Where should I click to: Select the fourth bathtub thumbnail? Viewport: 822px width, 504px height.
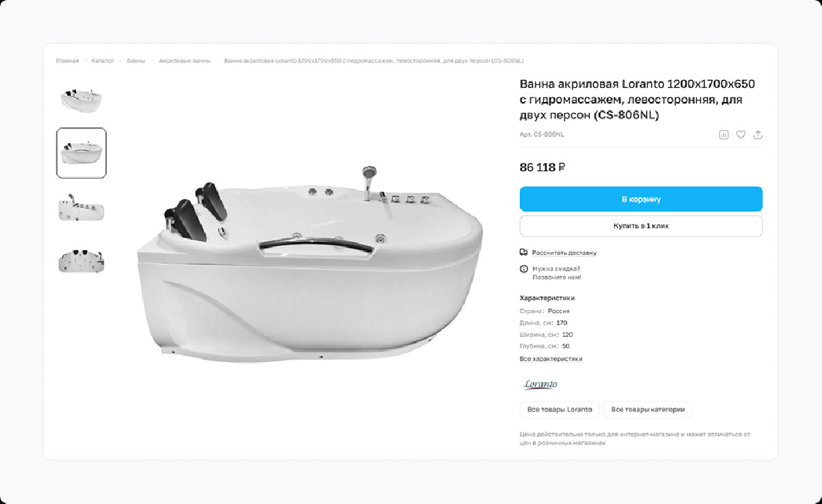[x=81, y=260]
